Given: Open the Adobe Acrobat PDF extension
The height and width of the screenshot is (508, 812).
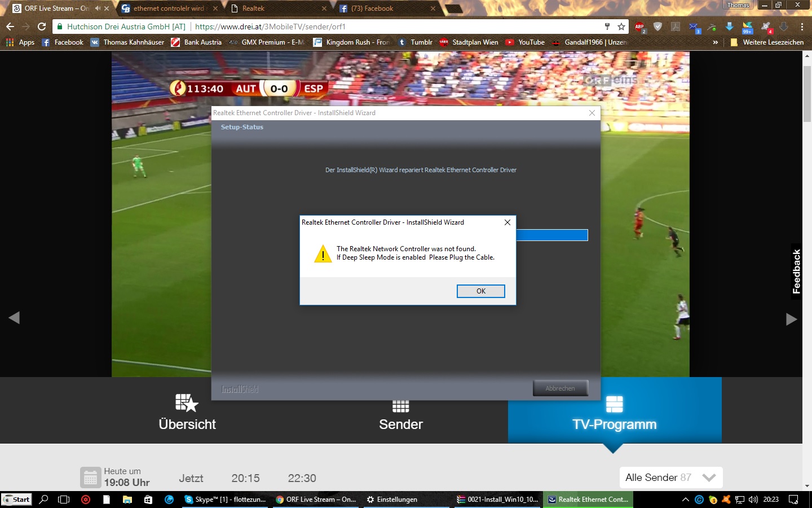Looking at the screenshot, I should coord(676,27).
